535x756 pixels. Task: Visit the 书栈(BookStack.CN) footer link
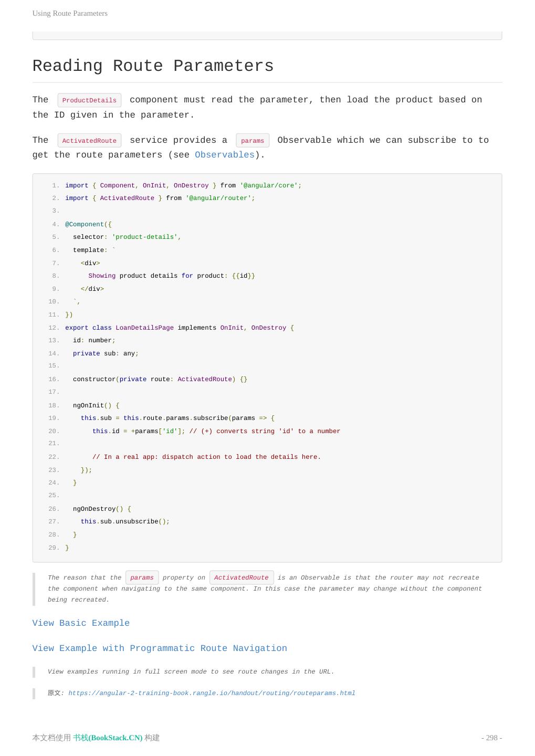point(108,738)
